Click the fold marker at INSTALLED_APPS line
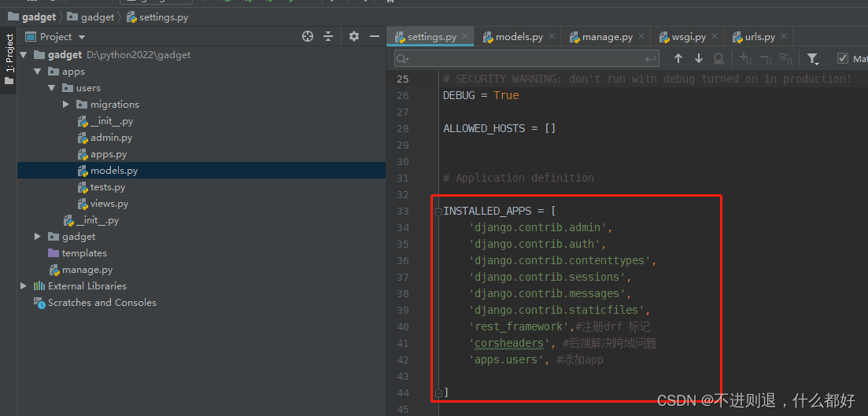Viewport: 868px width, 416px height. tap(438, 212)
